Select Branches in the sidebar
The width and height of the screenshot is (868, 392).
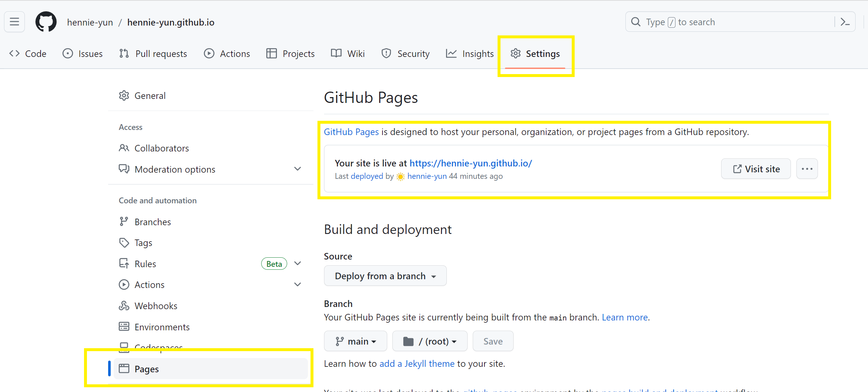coord(211,222)
